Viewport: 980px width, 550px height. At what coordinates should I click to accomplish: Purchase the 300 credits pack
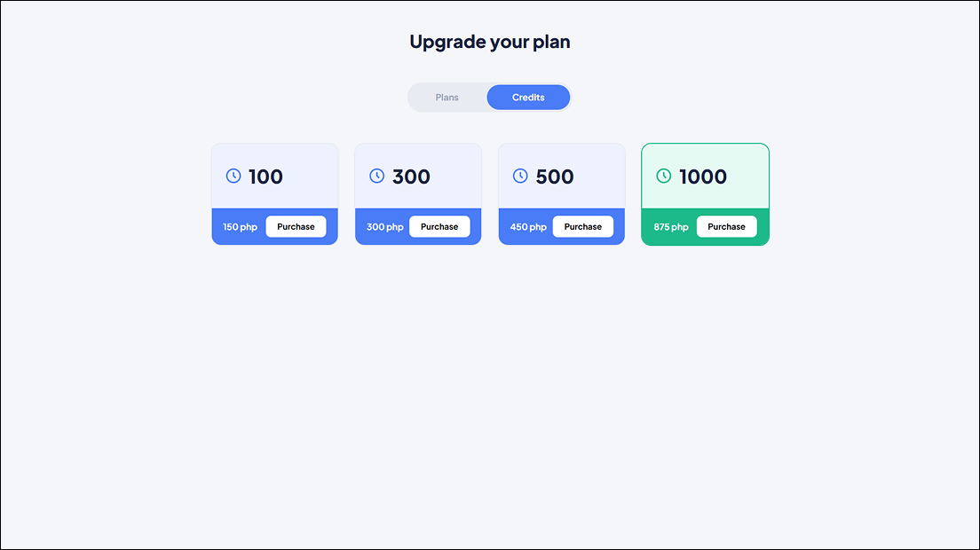[439, 226]
